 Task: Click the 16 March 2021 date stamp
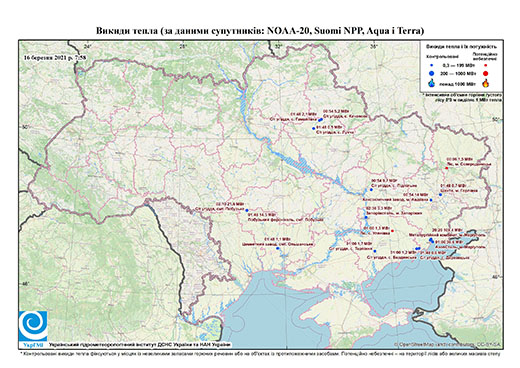click(x=55, y=57)
